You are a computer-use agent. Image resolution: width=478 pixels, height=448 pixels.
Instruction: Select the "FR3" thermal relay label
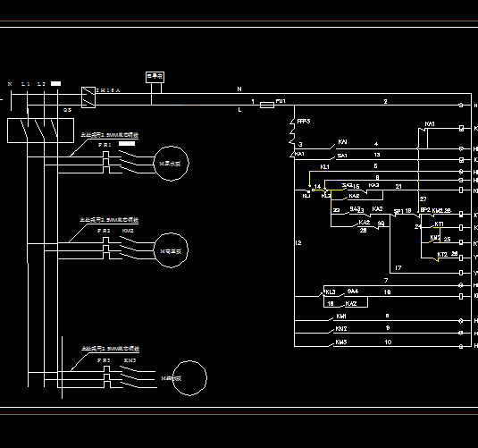click(x=104, y=360)
